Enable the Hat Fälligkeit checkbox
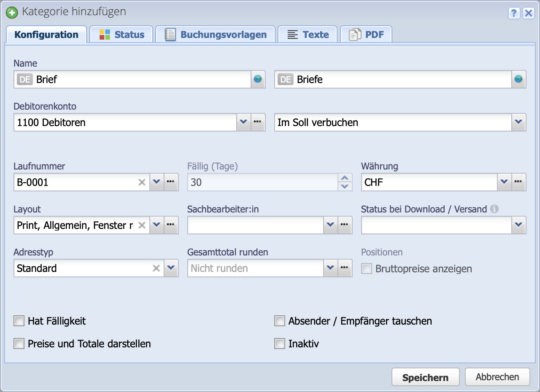This screenshot has width=540, height=392. tap(19, 321)
